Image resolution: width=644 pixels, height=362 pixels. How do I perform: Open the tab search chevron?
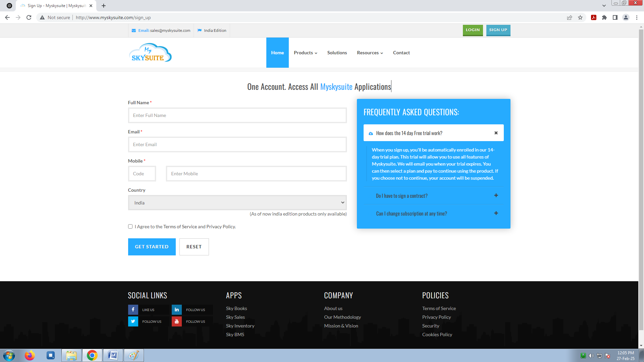coord(604,6)
